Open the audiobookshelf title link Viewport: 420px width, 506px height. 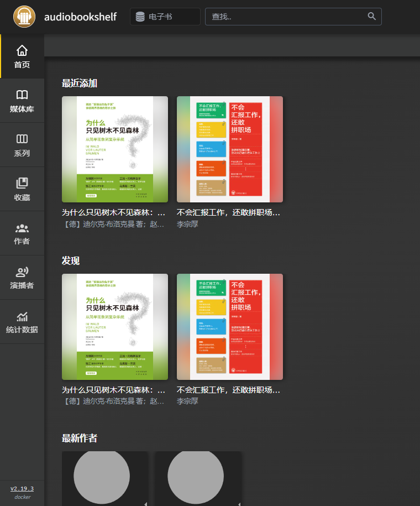80,17
